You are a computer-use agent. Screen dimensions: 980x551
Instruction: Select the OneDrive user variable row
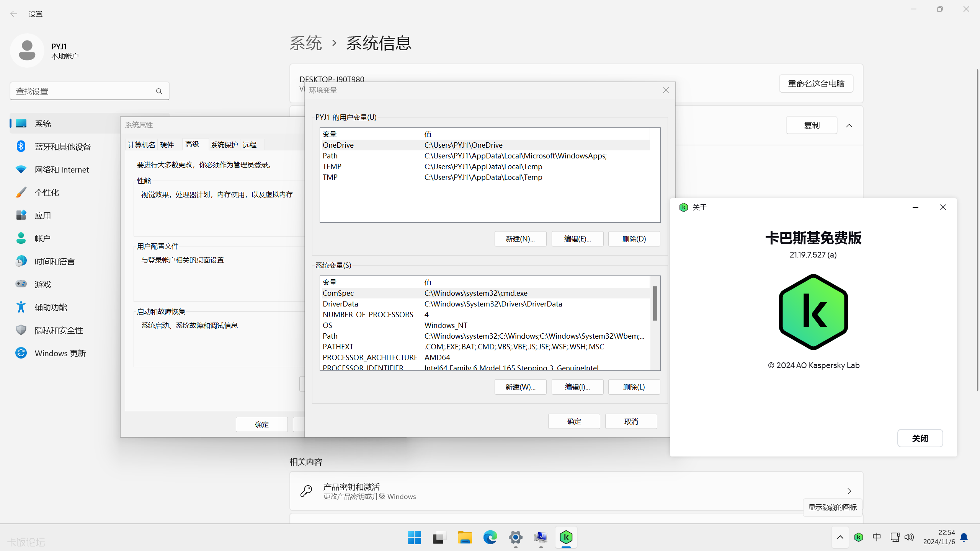point(485,145)
